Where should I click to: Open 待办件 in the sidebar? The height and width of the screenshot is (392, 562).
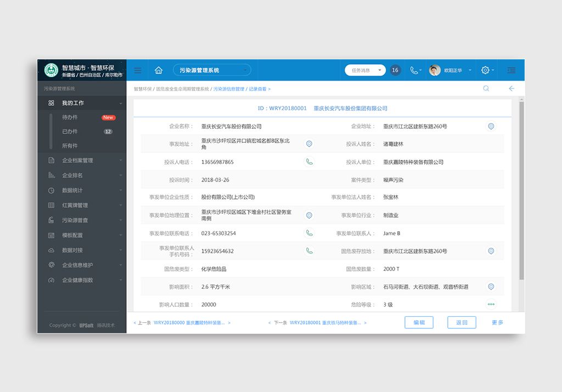coord(70,117)
